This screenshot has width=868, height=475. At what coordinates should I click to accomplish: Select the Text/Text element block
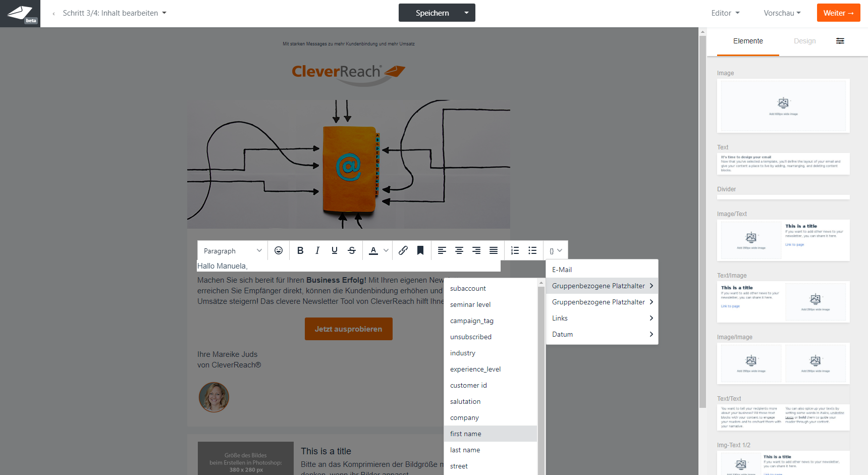(x=783, y=417)
